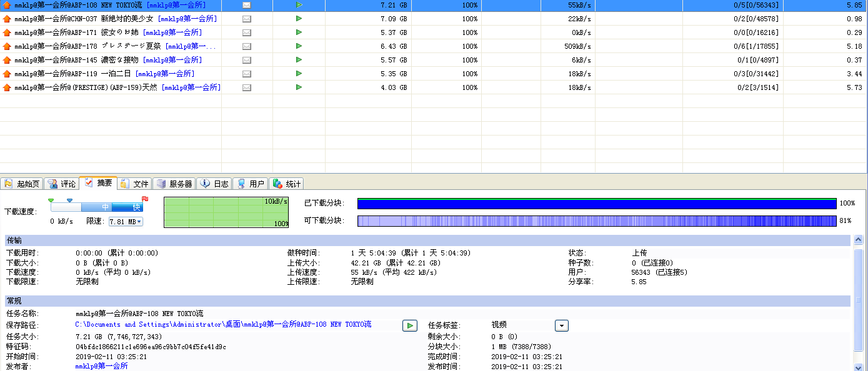Click the mail icon for ABP-108 task
The height and width of the screenshot is (371, 868).
point(247,5)
